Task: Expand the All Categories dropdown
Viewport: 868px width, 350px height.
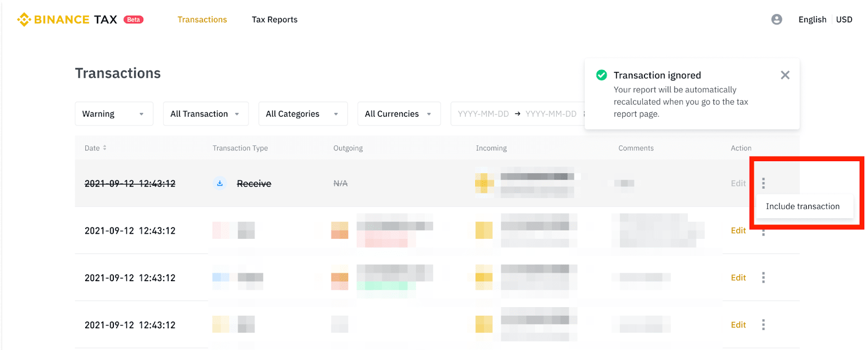Action: pos(303,114)
